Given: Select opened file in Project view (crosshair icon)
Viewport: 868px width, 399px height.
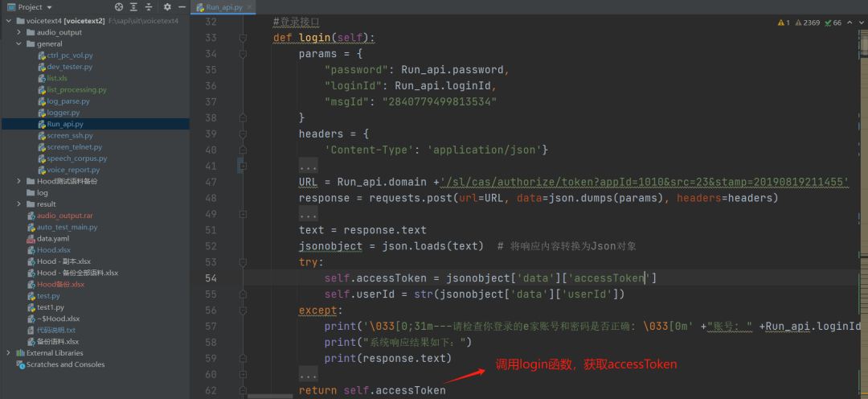Looking at the screenshot, I should 119,7.
